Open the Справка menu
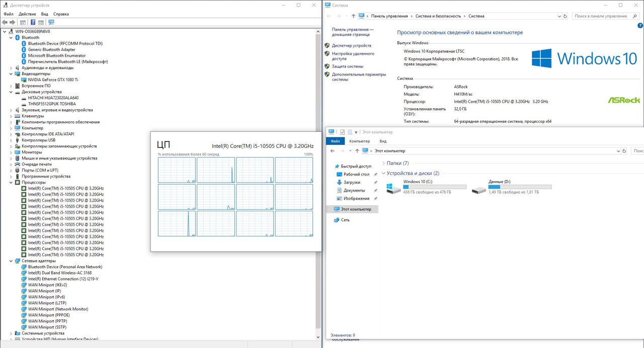 61,14
